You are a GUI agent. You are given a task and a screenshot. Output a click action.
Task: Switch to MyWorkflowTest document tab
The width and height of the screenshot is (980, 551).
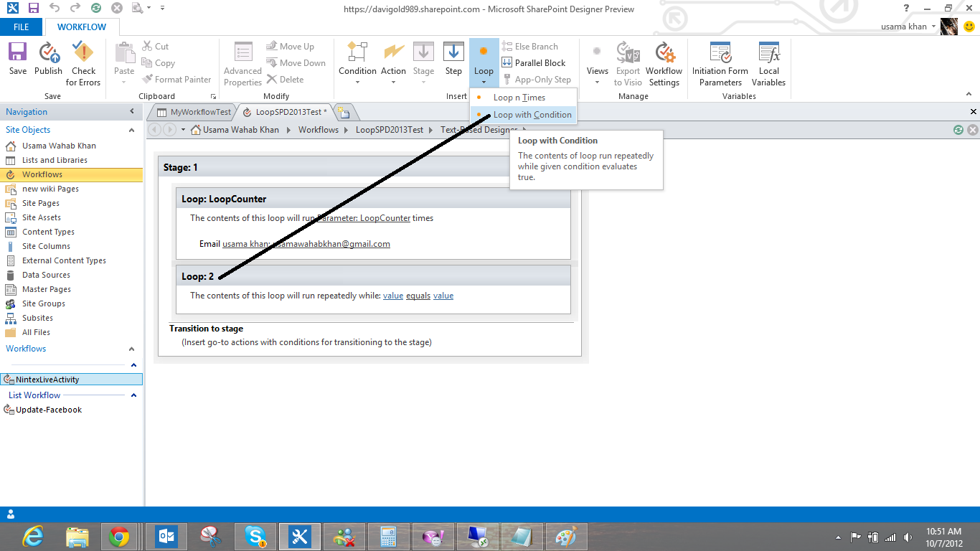pos(194,112)
